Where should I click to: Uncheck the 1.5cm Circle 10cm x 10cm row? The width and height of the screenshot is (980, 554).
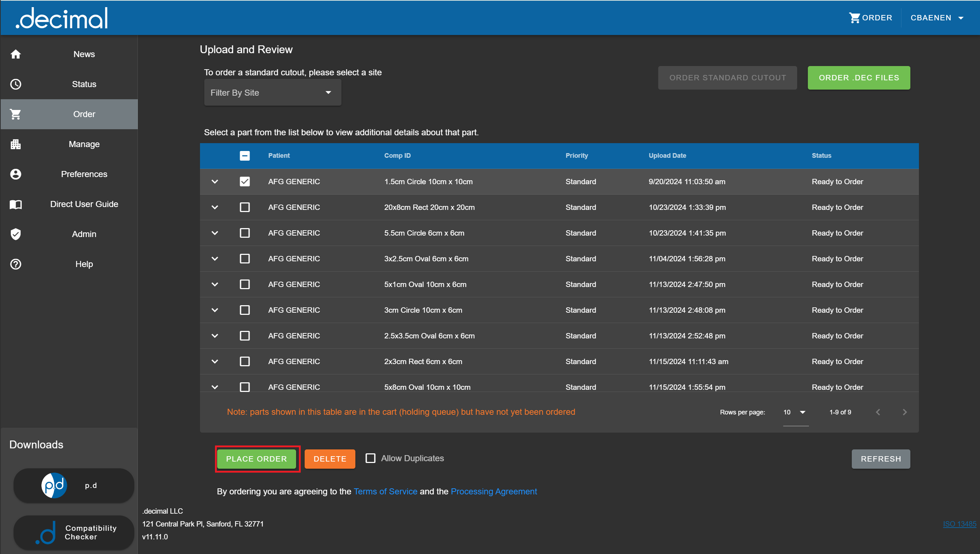tap(245, 181)
